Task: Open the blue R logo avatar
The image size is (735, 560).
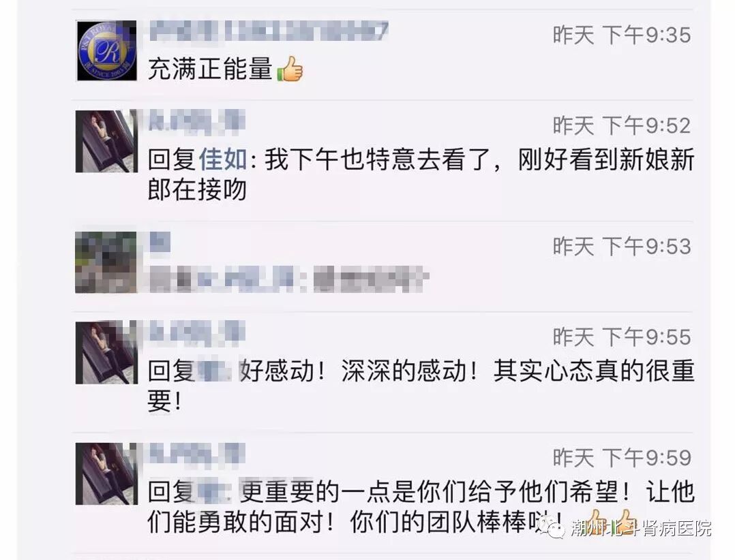Action: (x=106, y=50)
